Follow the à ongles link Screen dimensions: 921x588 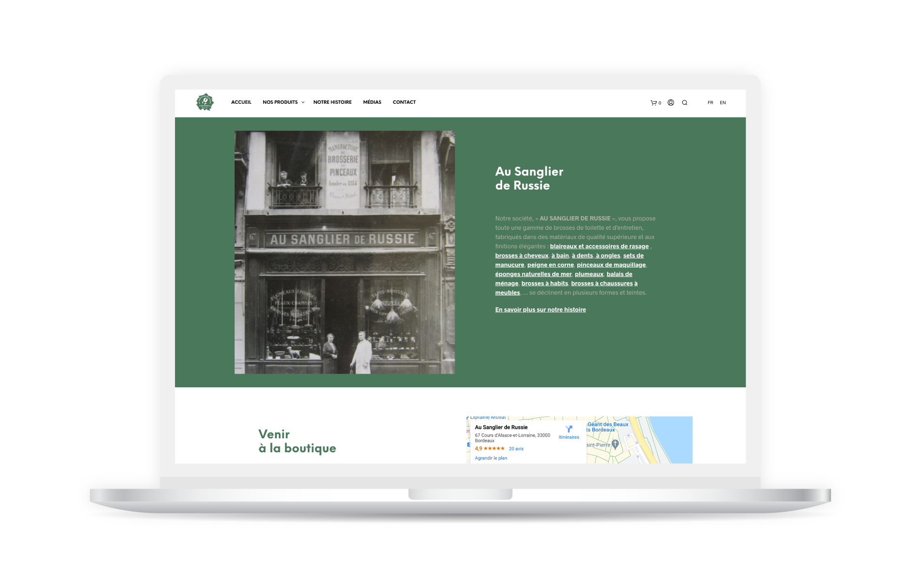[608, 255]
